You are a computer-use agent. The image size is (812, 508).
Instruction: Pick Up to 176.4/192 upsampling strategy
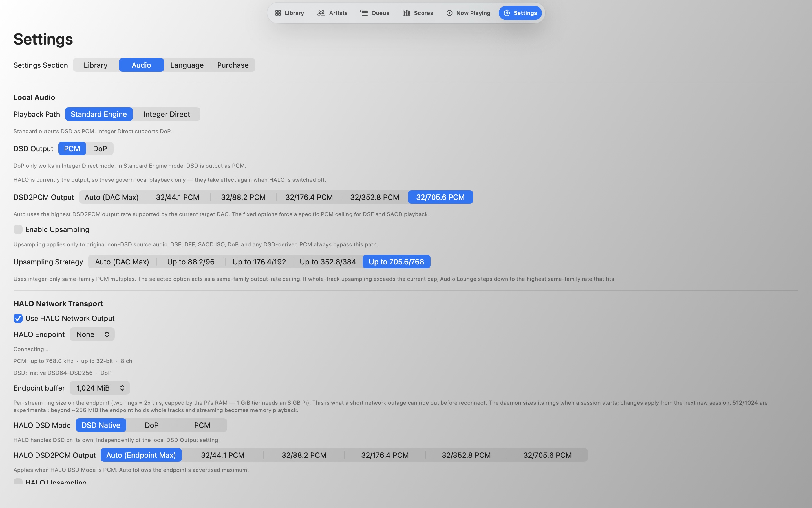click(x=259, y=262)
